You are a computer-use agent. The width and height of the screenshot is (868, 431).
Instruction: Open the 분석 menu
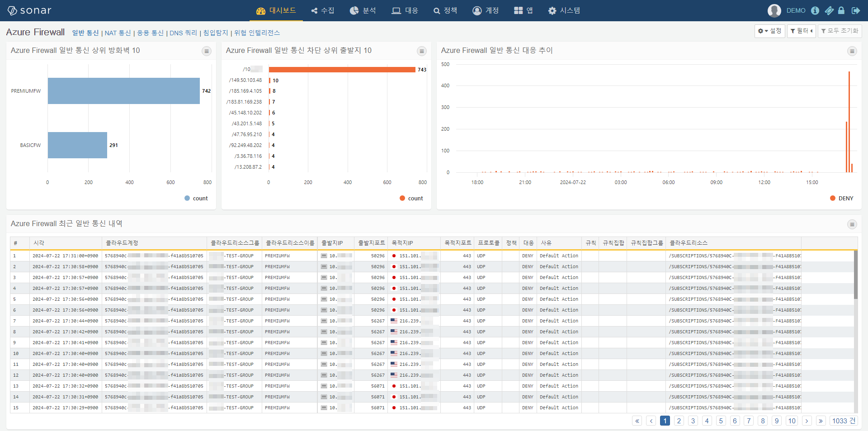click(x=363, y=10)
